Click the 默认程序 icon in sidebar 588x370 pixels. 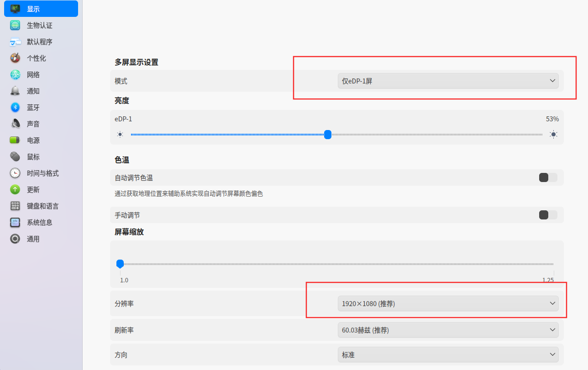click(x=16, y=42)
